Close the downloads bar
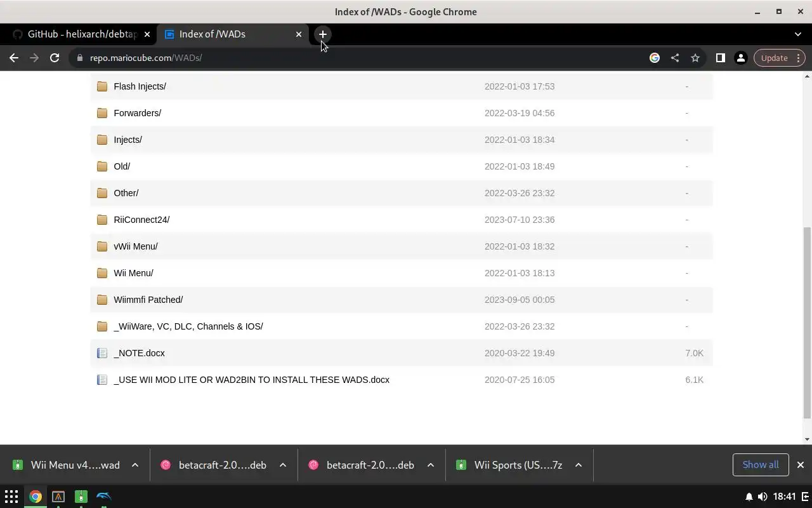The image size is (812, 508). pyautogui.click(x=801, y=465)
